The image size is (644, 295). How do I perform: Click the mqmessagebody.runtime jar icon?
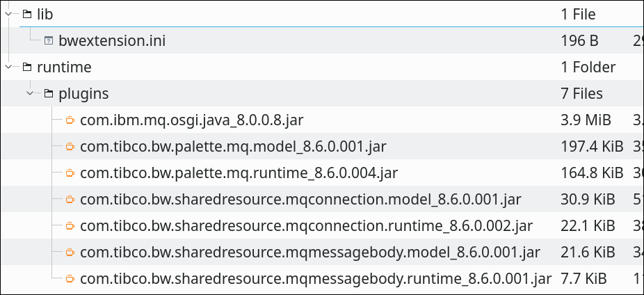click(70, 278)
